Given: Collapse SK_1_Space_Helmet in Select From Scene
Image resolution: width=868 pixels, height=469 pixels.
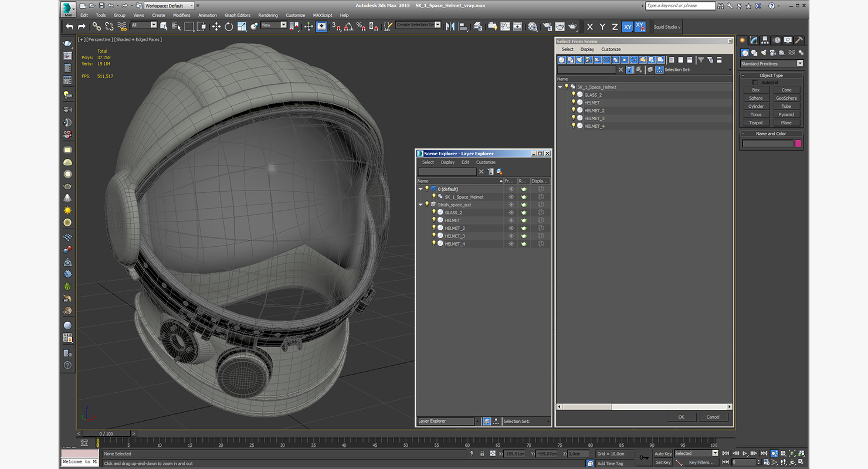Looking at the screenshot, I should click(x=560, y=87).
